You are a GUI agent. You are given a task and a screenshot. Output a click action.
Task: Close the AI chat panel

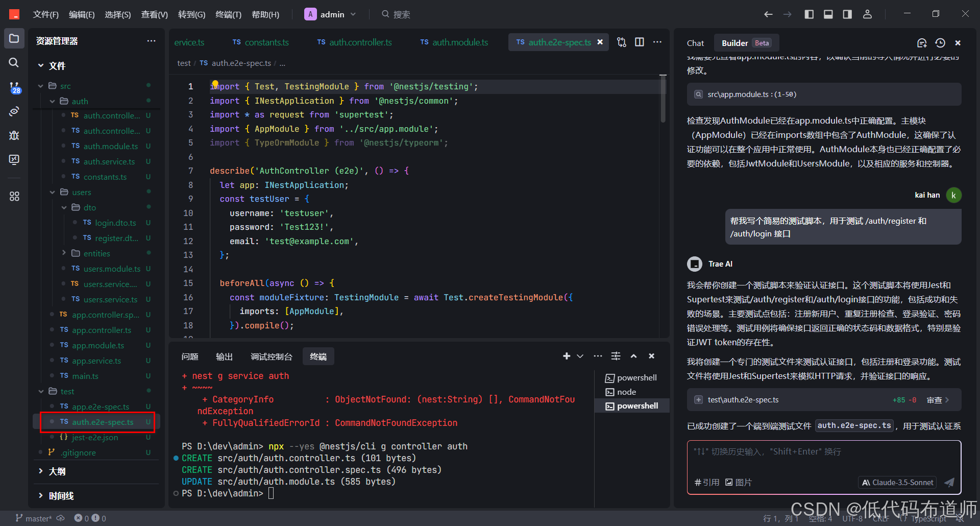(x=958, y=43)
